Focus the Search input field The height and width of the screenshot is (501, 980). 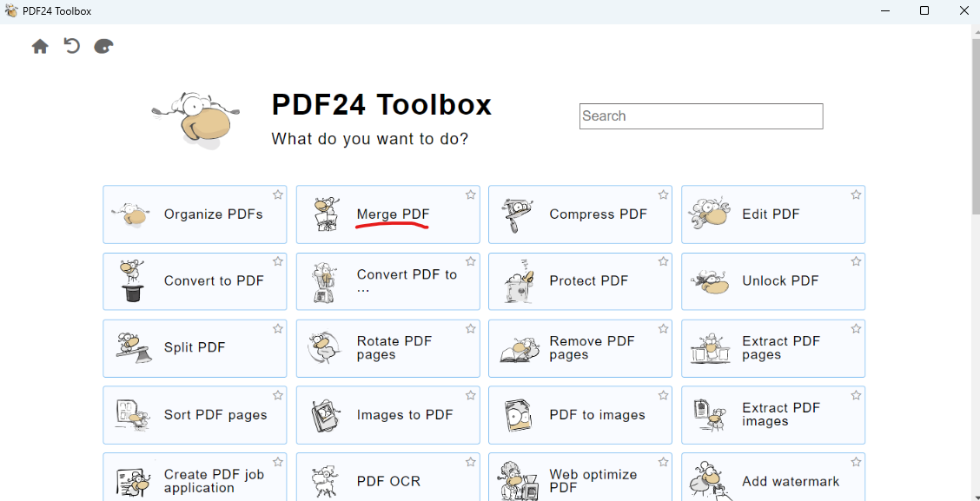tap(701, 116)
